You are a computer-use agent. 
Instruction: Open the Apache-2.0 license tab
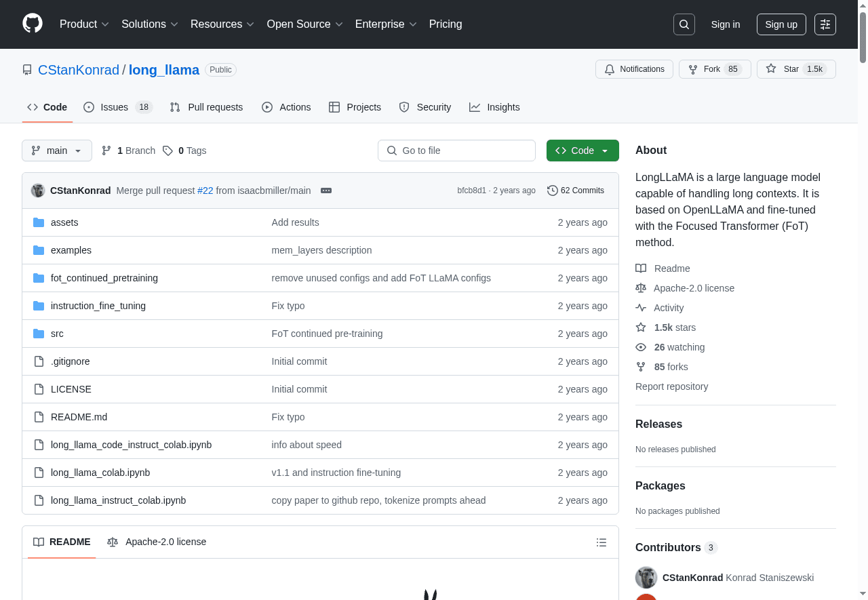[157, 542]
